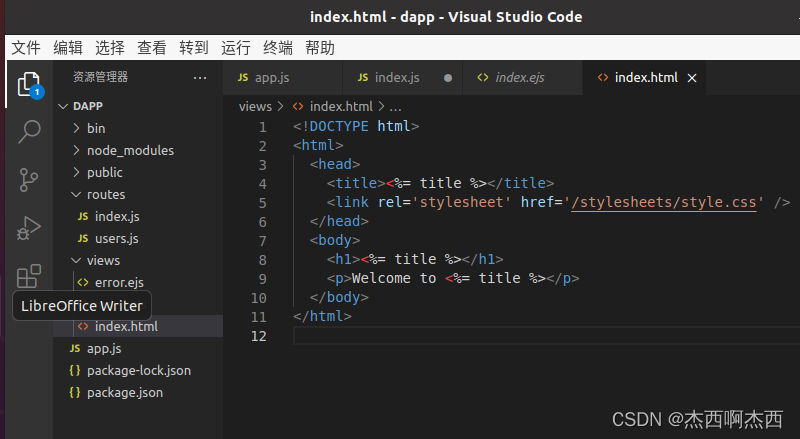
Task: Click the views breadcrumb segment
Action: [x=255, y=107]
